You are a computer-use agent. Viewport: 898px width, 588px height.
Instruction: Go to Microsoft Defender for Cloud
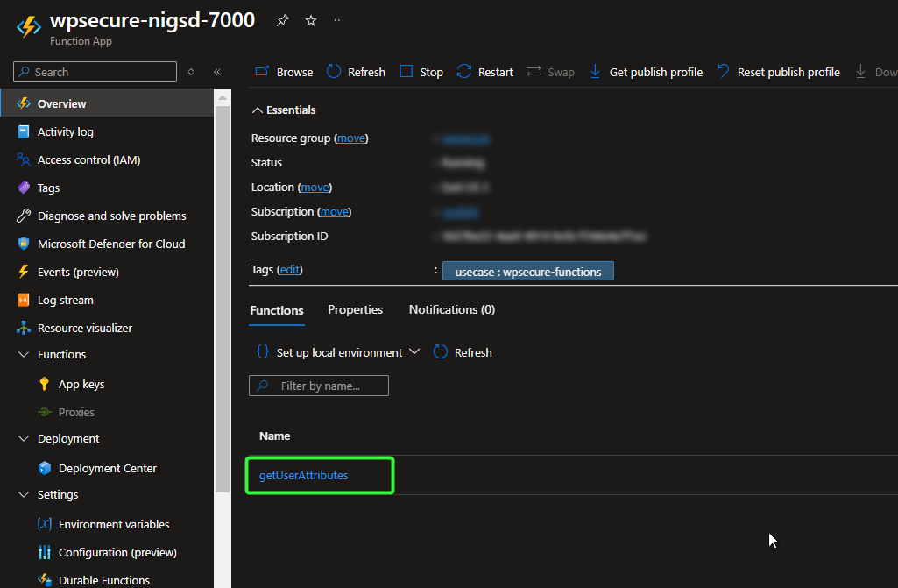coord(111,244)
